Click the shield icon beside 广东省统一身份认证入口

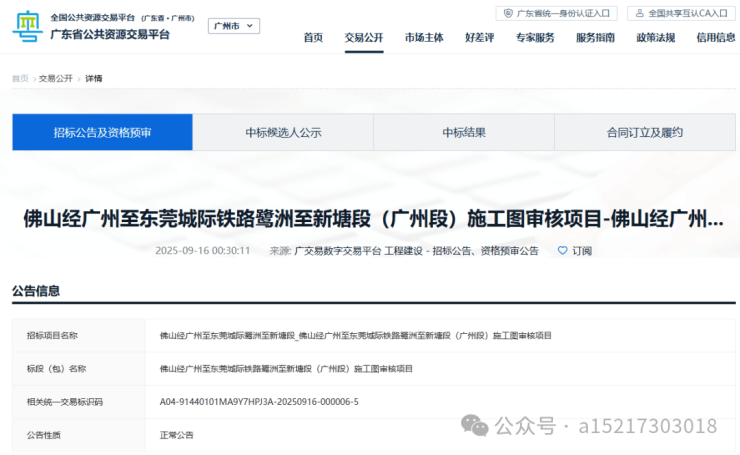point(508,13)
